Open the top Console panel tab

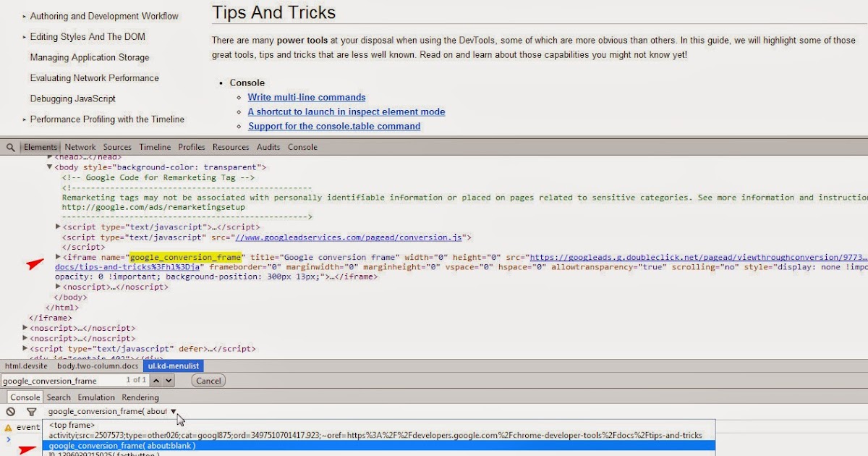pos(302,147)
